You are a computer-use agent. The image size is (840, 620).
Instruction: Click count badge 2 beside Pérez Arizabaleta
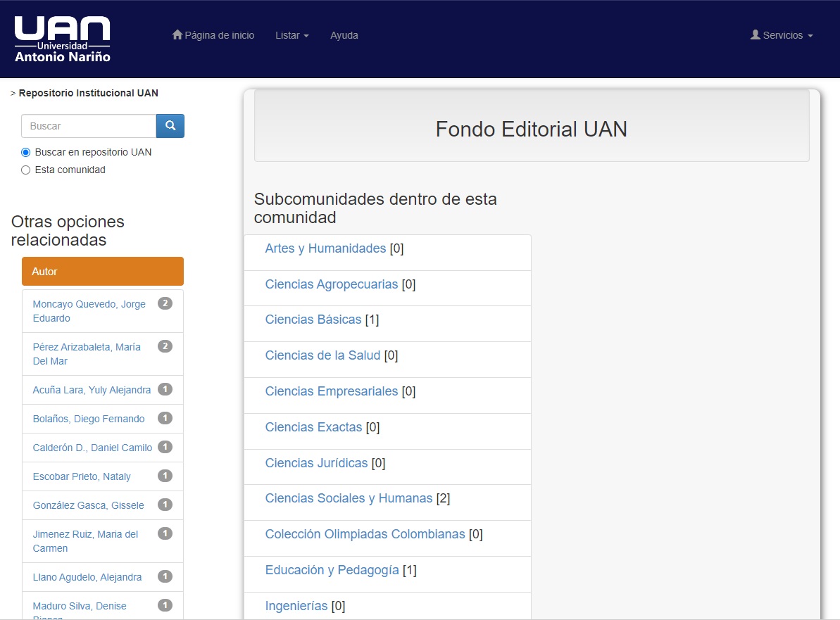coord(165,346)
